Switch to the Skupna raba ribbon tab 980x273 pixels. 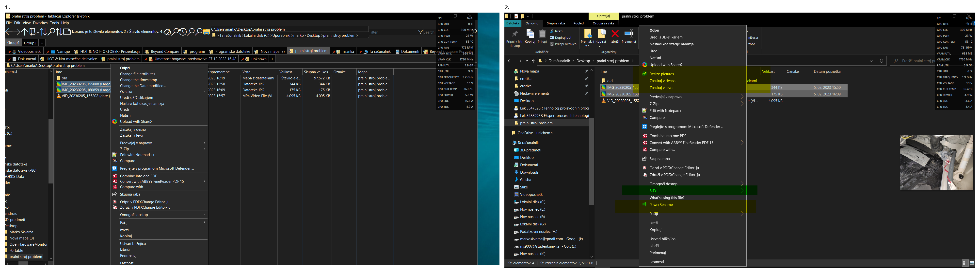click(556, 23)
